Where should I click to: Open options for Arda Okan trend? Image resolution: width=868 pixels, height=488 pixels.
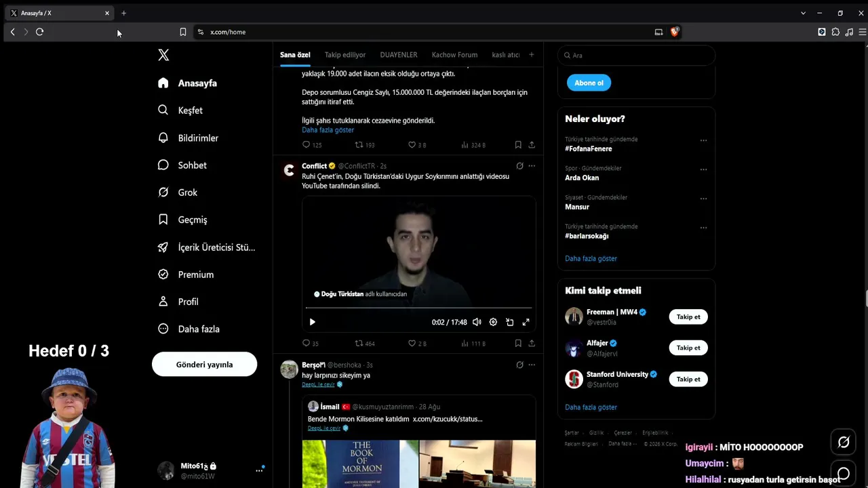point(703,169)
